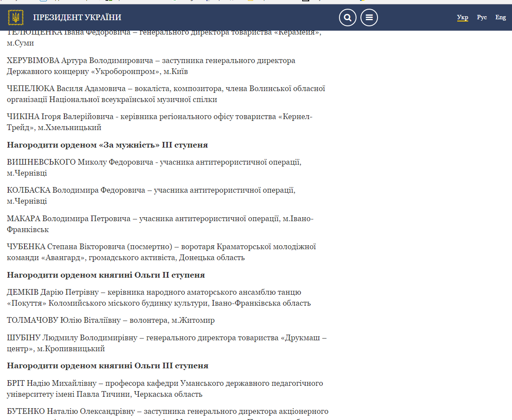
Task: Open the site search magnifier icon
Action: click(347, 18)
